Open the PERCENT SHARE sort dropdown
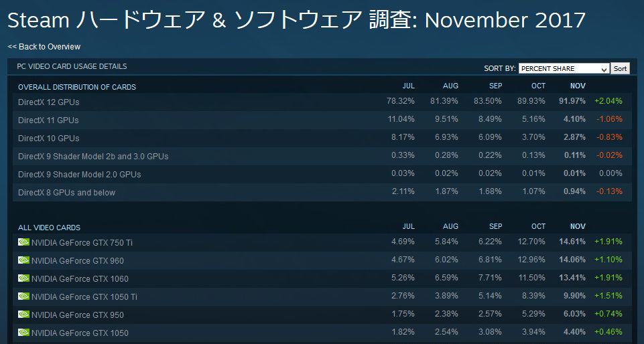Screen dimensions: 644x344 (x=564, y=68)
